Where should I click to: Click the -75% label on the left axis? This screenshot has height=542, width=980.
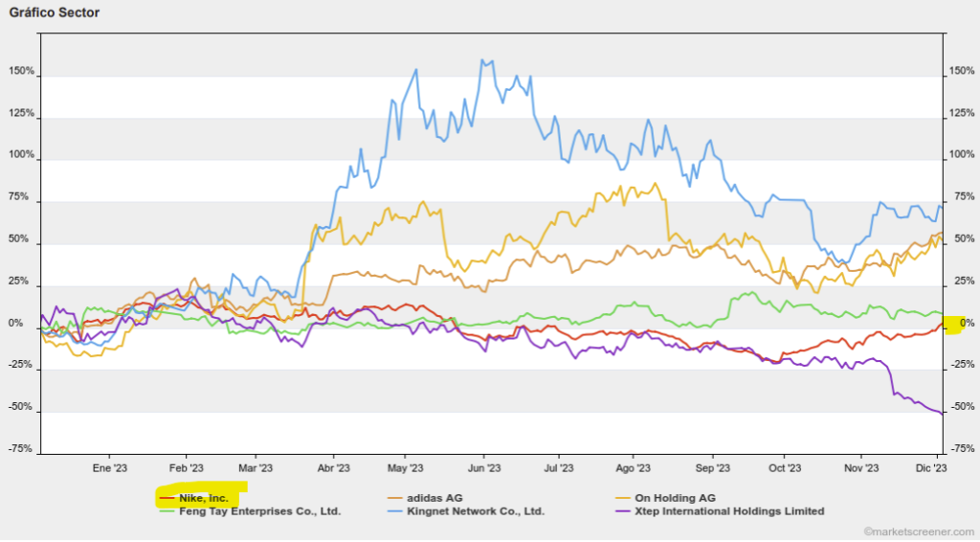point(20,449)
